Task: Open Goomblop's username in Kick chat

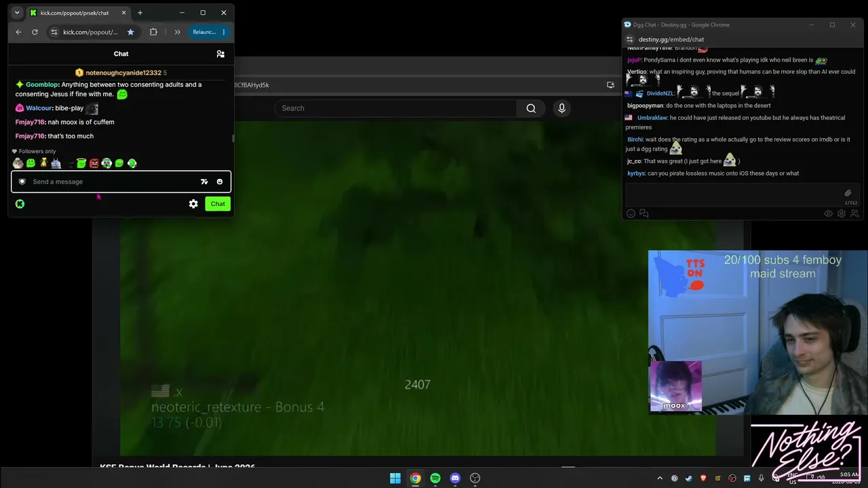Action: pos(42,85)
